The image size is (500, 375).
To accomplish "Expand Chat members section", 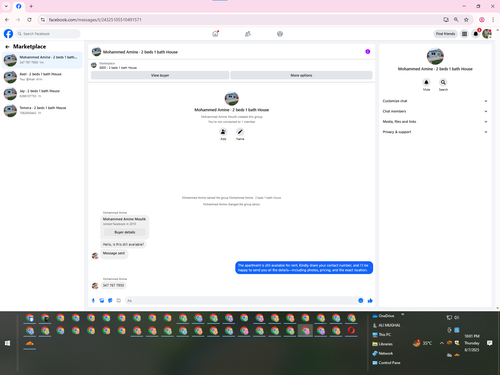I will 435,111.
